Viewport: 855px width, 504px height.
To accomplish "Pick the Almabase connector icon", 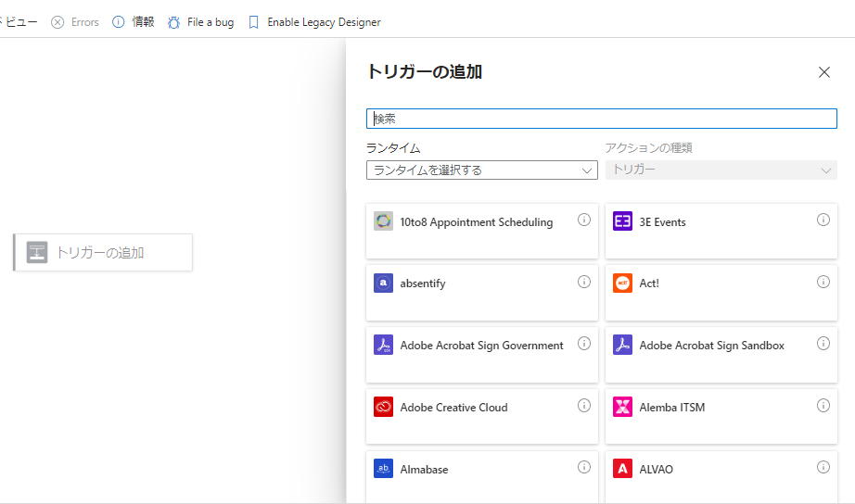I will 384,469.
